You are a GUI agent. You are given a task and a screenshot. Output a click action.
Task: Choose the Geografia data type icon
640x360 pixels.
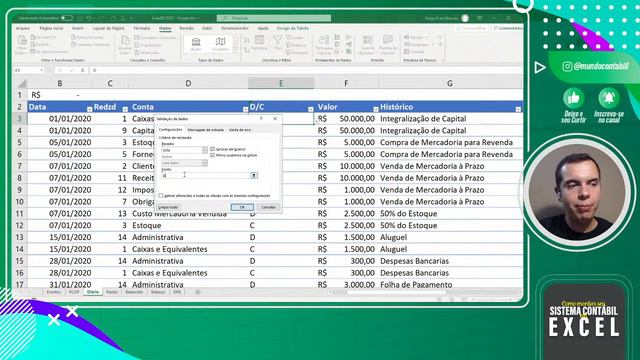(x=220, y=43)
